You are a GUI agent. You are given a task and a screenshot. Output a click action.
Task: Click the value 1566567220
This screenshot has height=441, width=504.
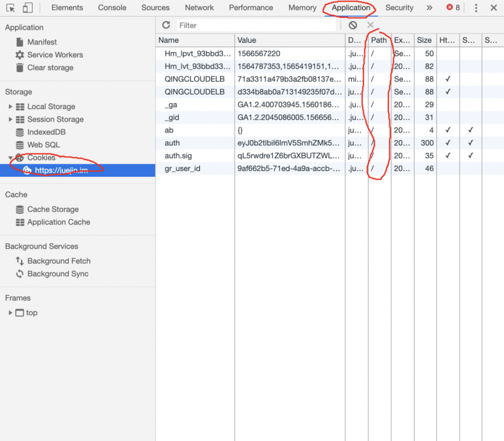259,54
